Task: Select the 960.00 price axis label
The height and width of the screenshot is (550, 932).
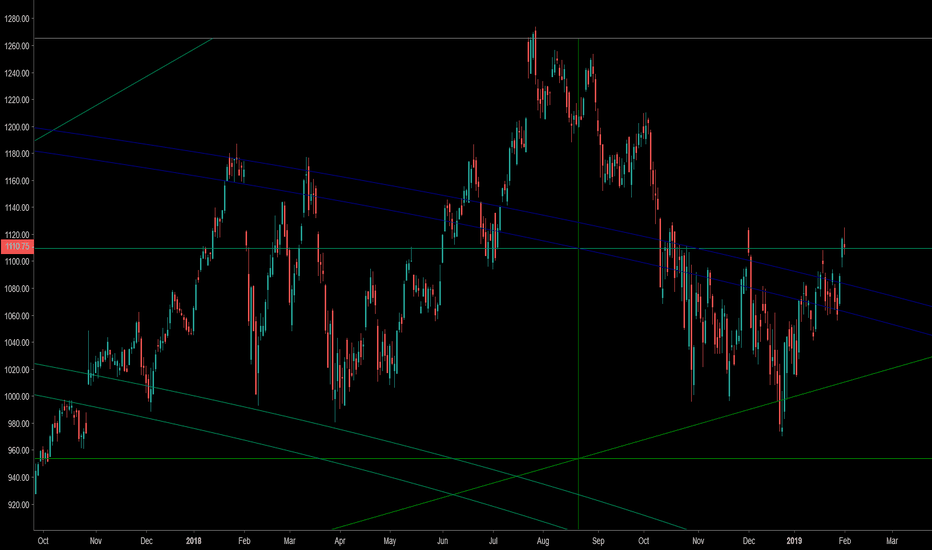Action: click(x=18, y=451)
